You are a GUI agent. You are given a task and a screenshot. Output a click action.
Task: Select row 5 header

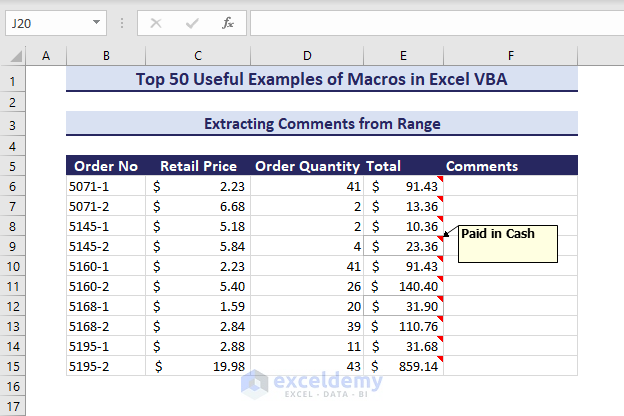(x=13, y=166)
